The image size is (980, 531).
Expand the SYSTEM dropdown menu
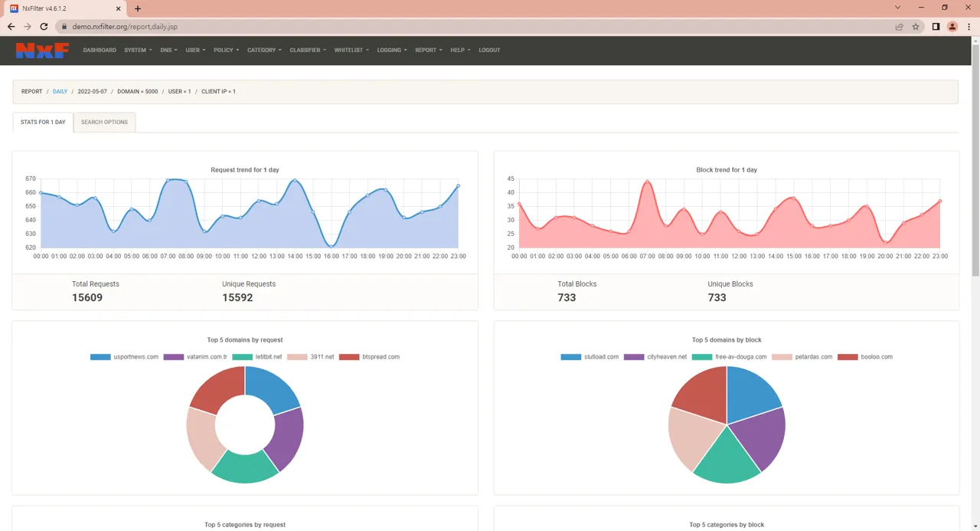[x=137, y=51]
